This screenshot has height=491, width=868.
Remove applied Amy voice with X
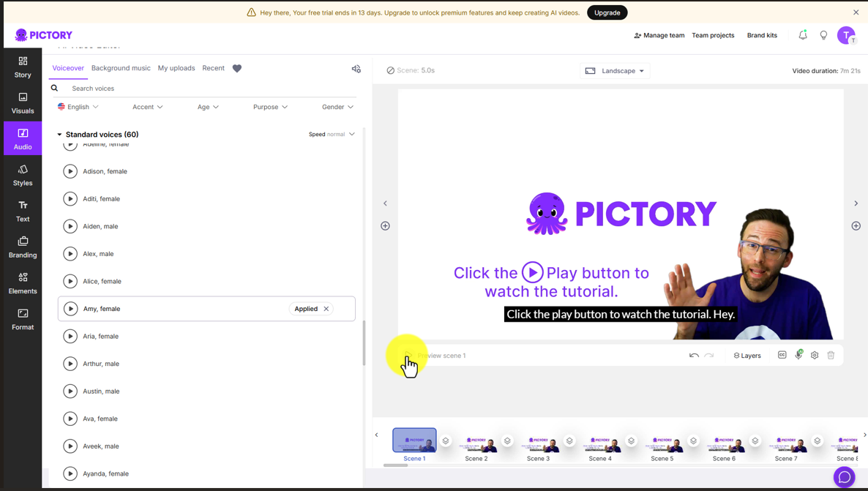pos(326,309)
